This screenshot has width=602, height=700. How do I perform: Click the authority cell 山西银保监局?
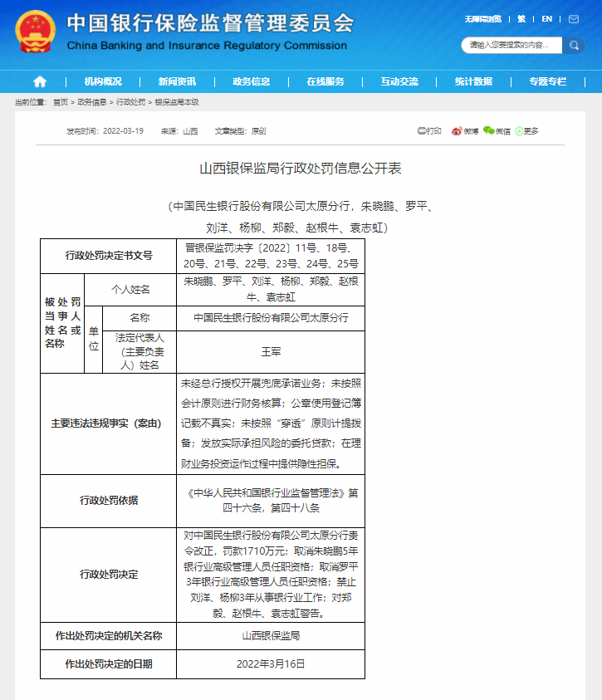[271, 636]
